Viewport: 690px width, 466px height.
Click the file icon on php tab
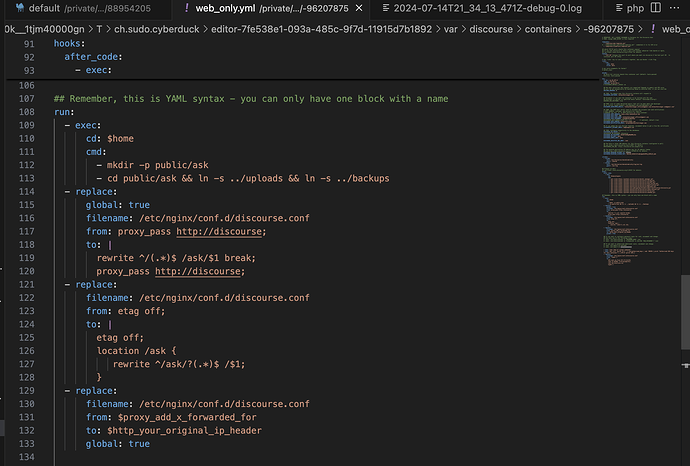(x=619, y=8)
